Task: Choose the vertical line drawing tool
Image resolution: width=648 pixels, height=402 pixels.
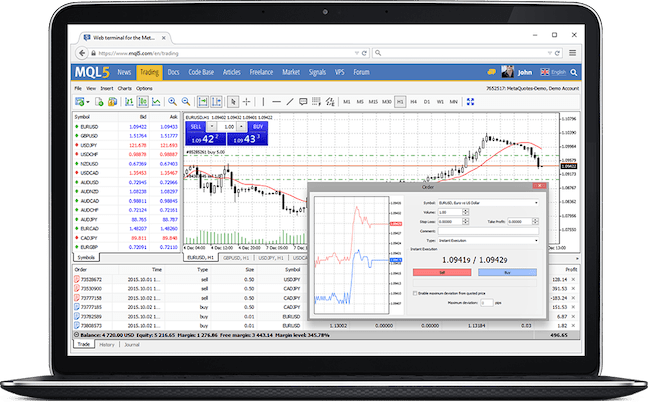Action: click(263, 102)
